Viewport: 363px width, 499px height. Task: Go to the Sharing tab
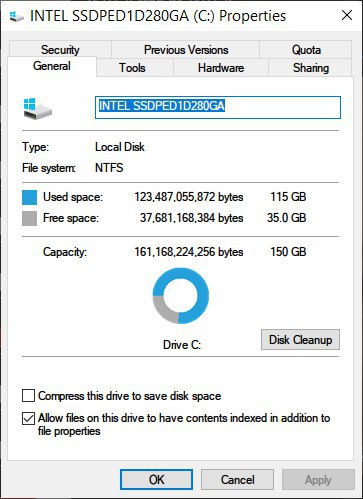coord(310,68)
